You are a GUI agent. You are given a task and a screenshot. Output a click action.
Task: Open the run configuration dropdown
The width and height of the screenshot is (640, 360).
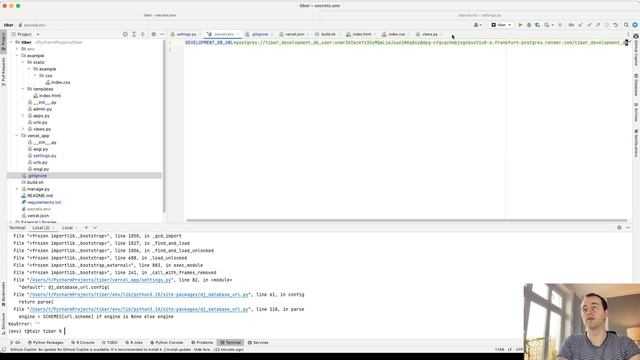pos(501,25)
